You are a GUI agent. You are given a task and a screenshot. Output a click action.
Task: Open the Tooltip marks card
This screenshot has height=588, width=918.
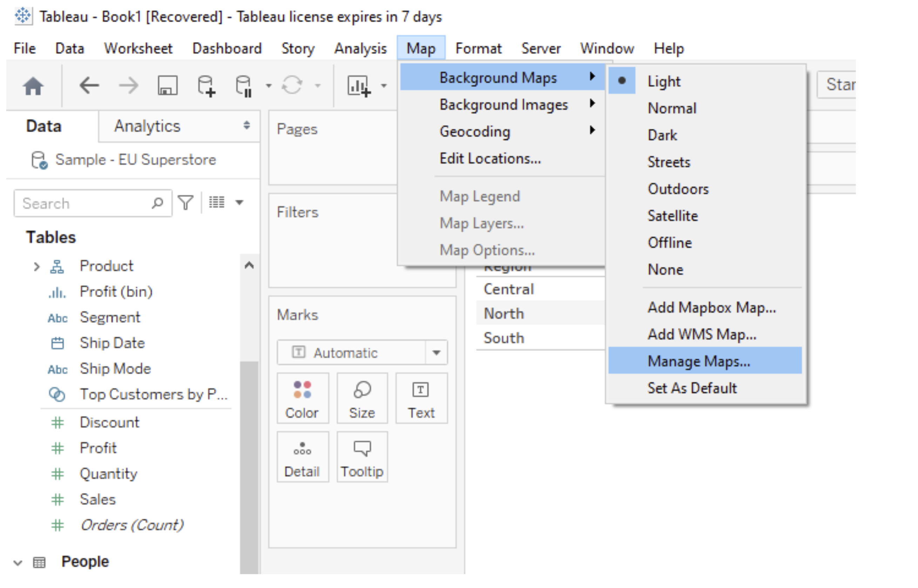click(362, 457)
